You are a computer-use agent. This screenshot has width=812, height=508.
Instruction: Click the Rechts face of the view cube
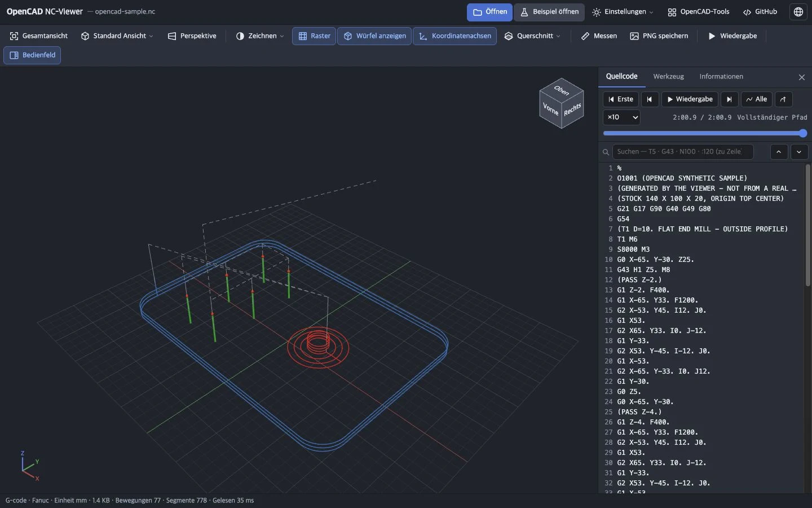(x=572, y=110)
